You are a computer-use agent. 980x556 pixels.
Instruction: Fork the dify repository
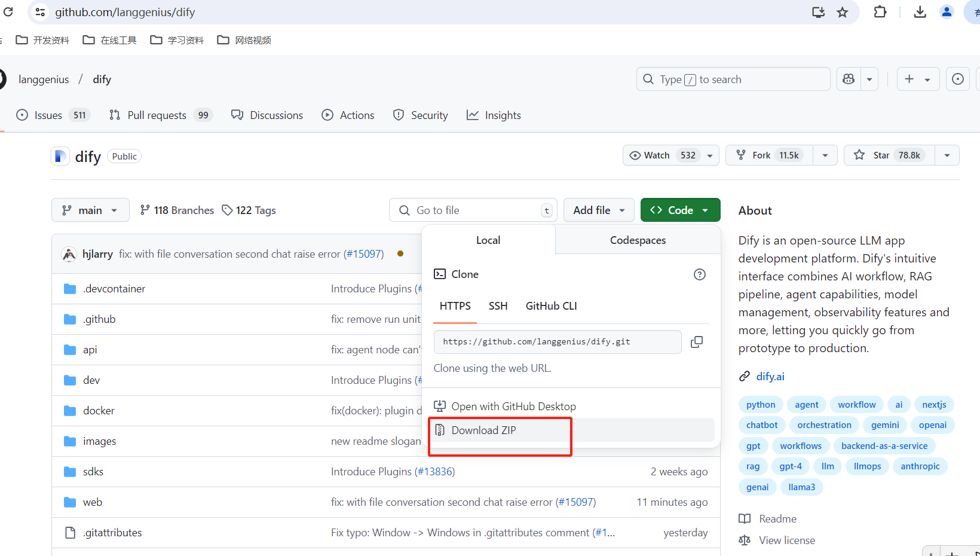tap(770, 155)
